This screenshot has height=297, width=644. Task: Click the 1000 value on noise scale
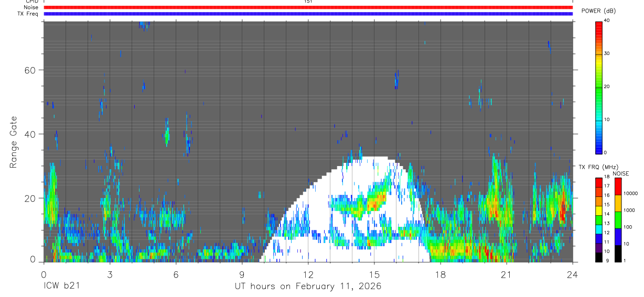[629, 210]
